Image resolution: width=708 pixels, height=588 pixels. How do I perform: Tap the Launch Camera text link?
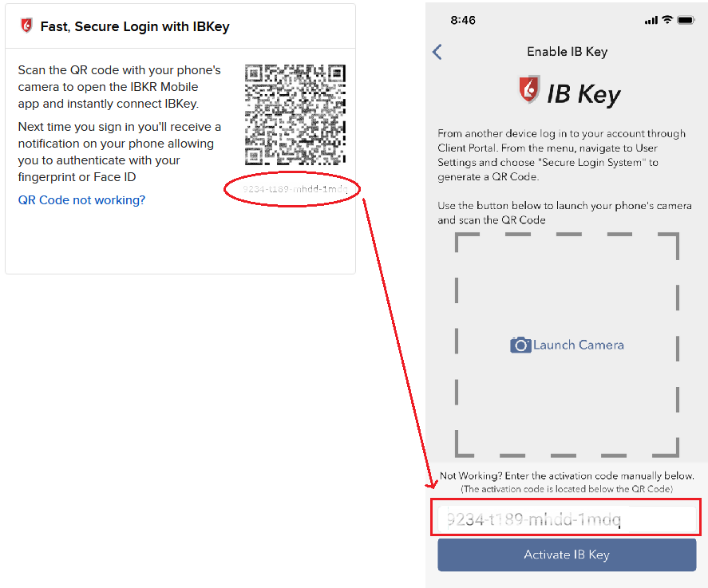point(579,345)
